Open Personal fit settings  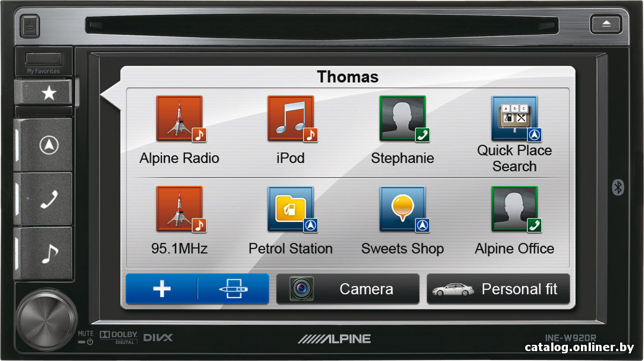[x=498, y=289]
